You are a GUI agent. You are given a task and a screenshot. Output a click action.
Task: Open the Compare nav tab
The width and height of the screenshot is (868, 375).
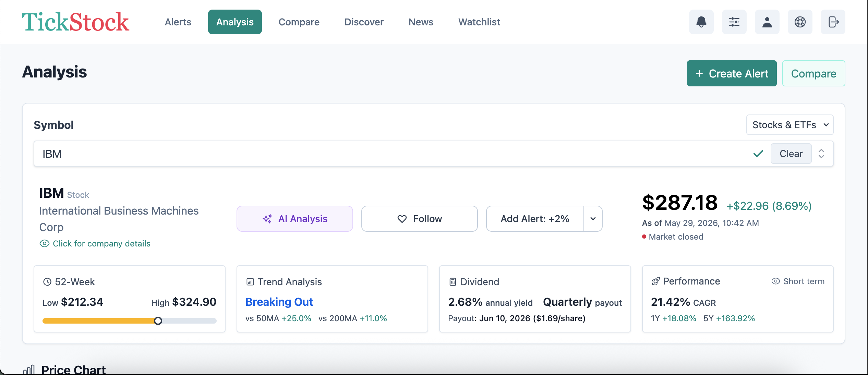click(x=299, y=22)
